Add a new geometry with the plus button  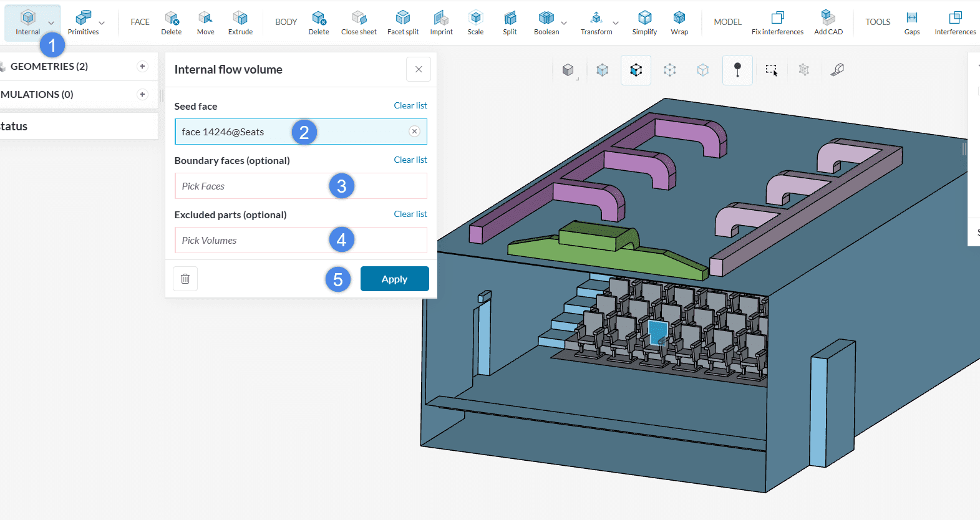pos(142,66)
